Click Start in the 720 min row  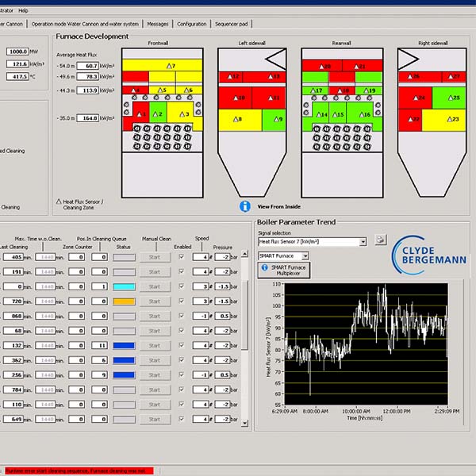click(155, 301)
